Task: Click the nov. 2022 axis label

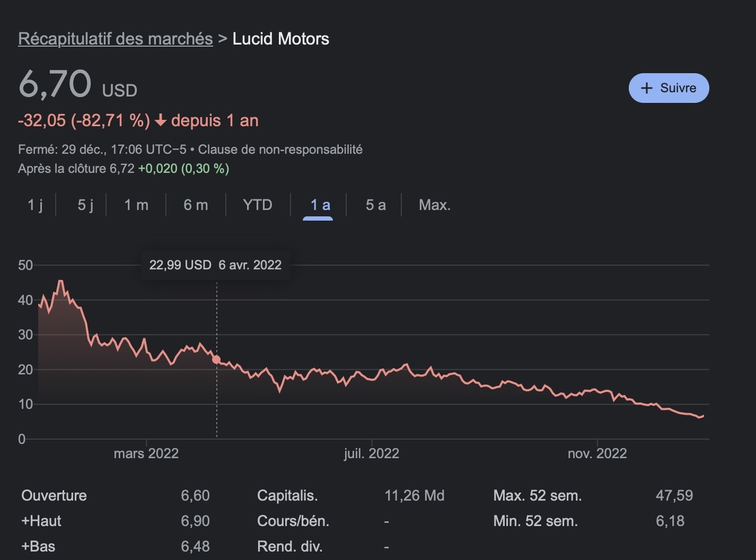Action: [x=597, y=454]
